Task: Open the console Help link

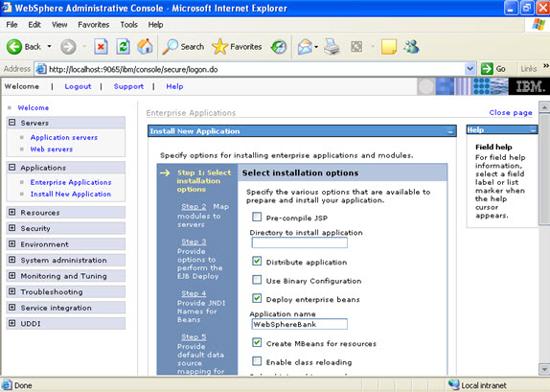Action: point(174,86)
